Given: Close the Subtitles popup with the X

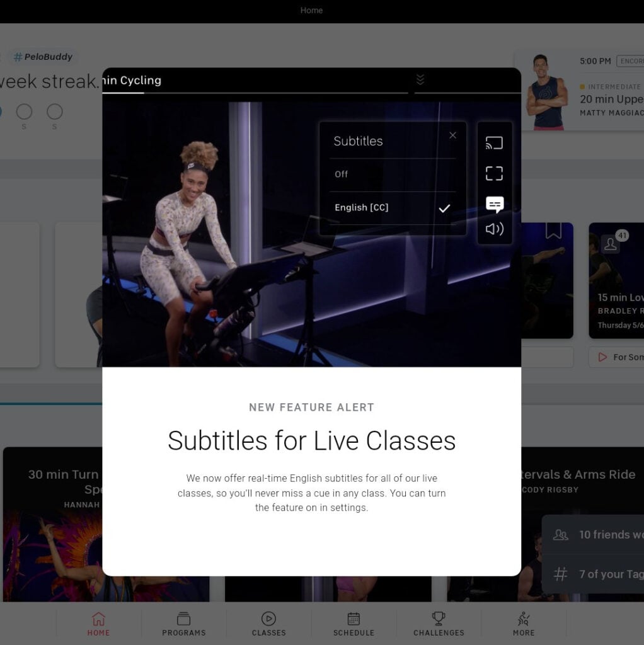Looking at the screenshot, I should click(x=452, y=135).
